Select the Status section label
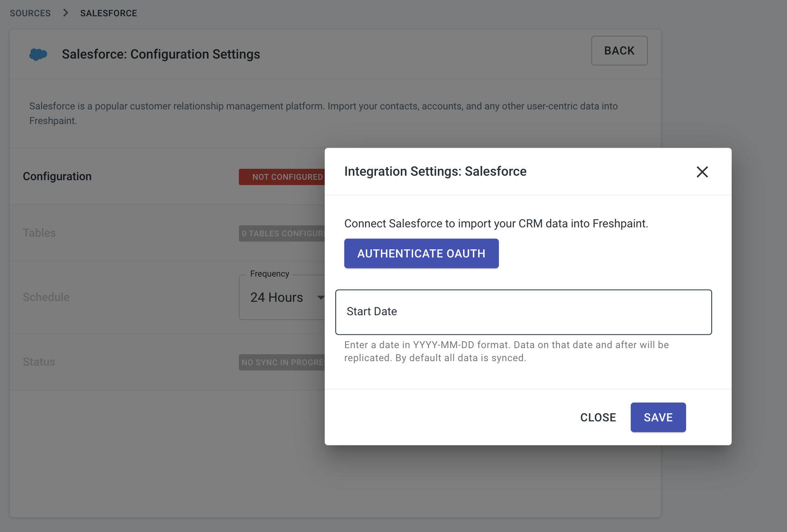This screenshot has height=532, width=787. (39, 362)
